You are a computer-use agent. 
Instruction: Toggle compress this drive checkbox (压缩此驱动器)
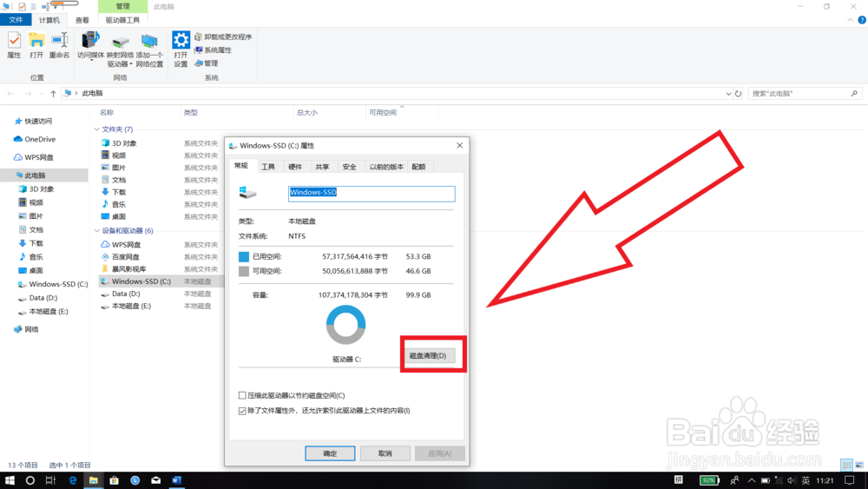click(x=242, y=395)
